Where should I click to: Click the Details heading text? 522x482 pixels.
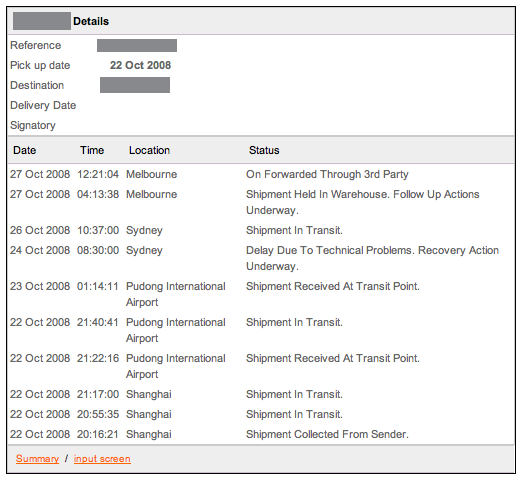[x=91, y=21]
